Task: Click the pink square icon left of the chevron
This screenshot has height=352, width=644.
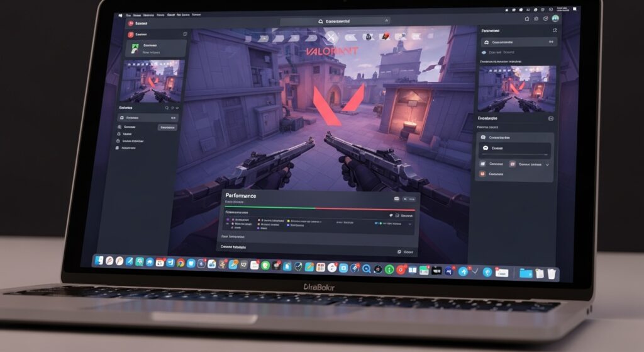Action: click(x=513, y=164)
